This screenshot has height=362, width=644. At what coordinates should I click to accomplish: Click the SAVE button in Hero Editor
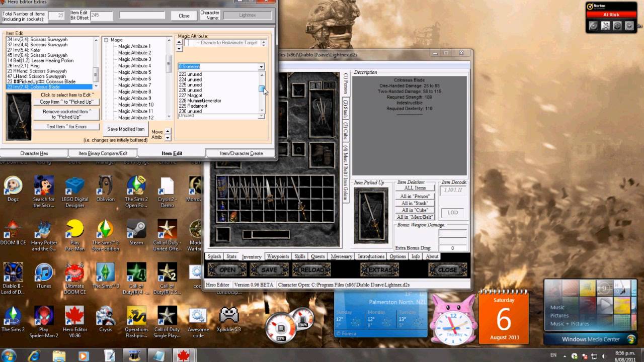pos(269,269)
